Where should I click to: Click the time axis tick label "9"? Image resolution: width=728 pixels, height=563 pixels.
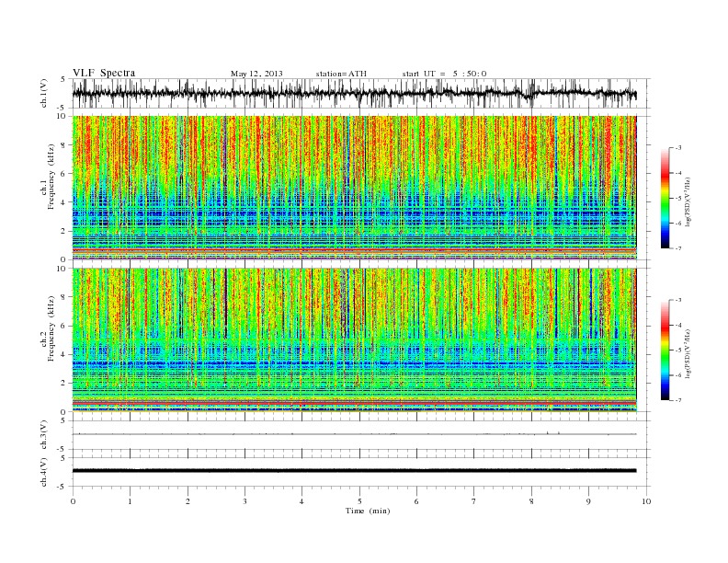pos(588,501)
